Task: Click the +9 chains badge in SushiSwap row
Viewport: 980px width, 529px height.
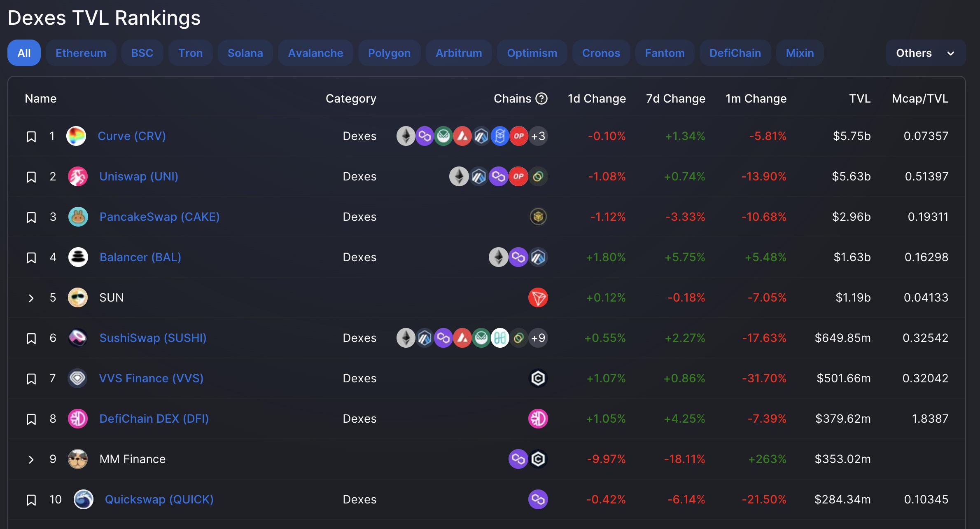Action: pos(538,338)
